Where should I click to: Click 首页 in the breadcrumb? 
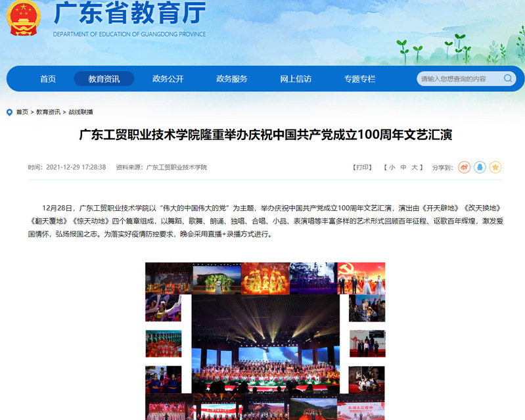[x=22, y=112]
